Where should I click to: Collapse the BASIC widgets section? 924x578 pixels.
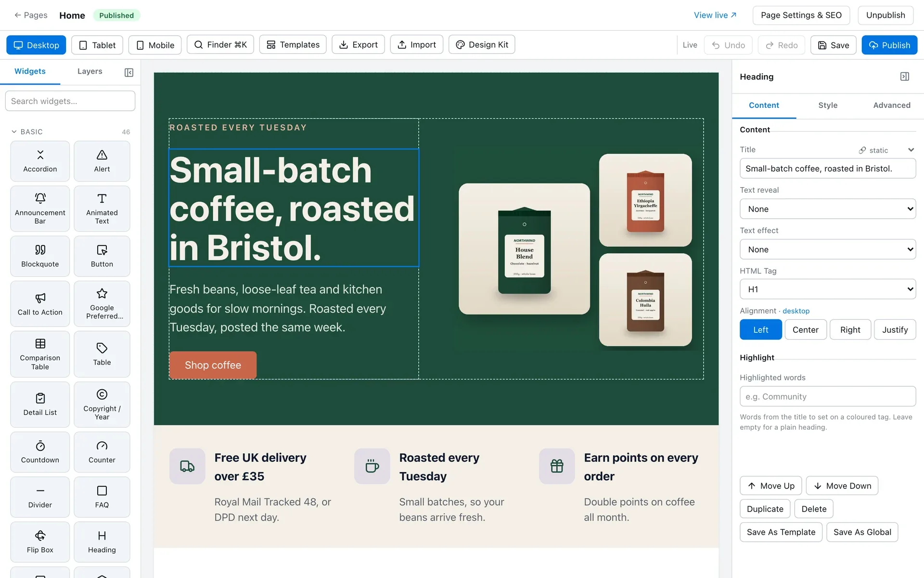point(14,131)
